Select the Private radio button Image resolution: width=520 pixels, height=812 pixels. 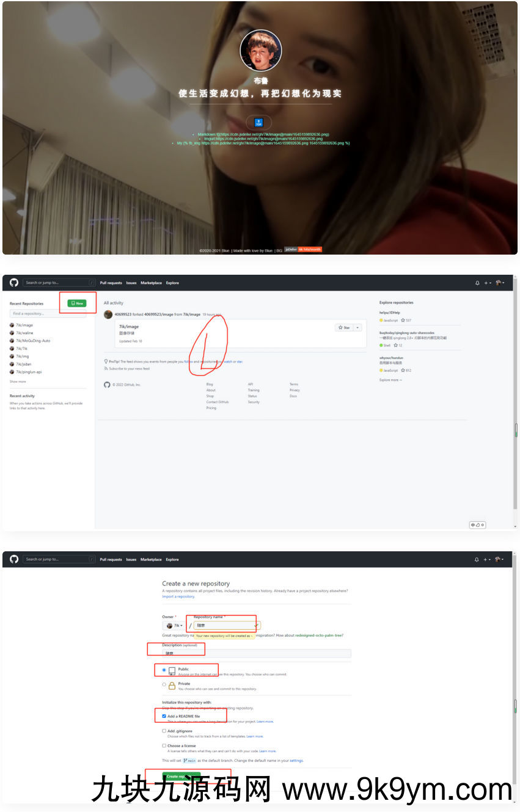point(164,684)
